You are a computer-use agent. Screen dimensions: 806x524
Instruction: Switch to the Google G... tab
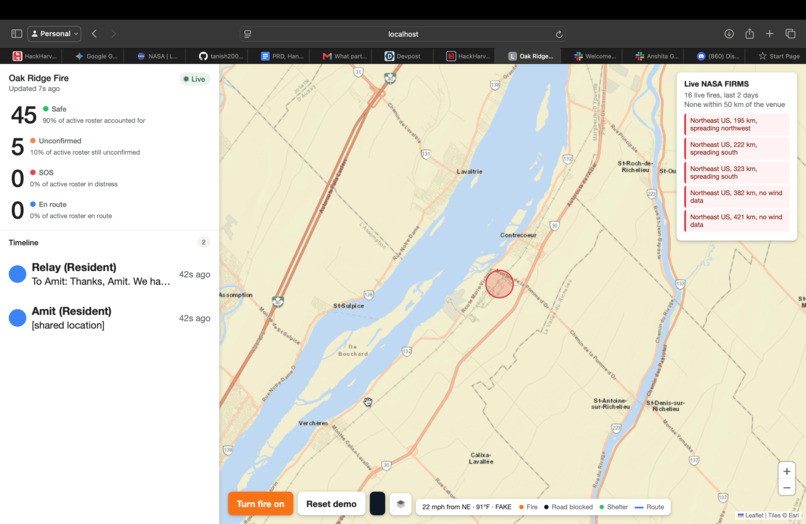(96, 56)
